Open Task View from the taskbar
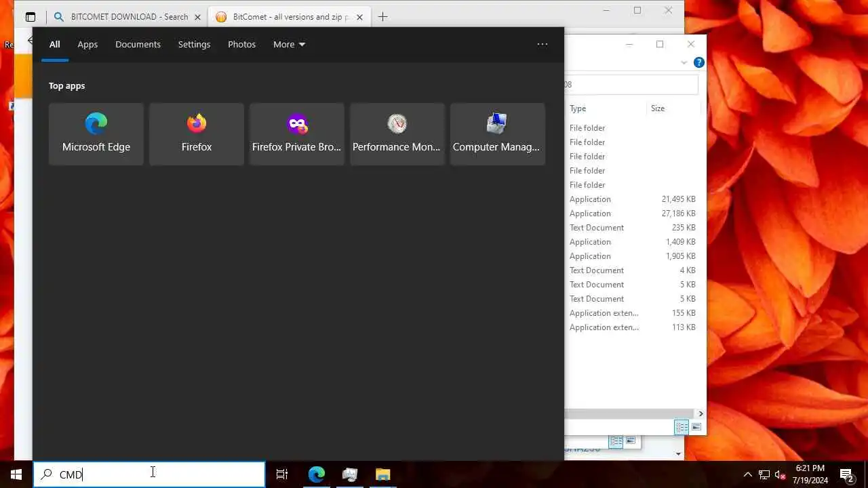868x488 pixels. pyautogui.click(x=282, y=474)
